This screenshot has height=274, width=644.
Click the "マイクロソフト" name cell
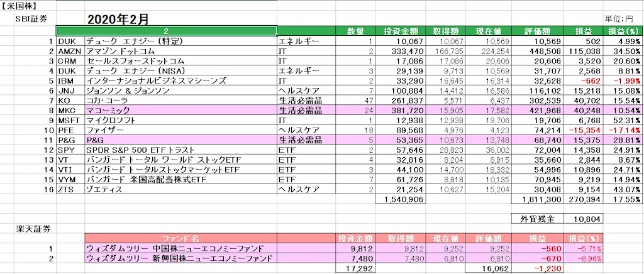[180, 120]
